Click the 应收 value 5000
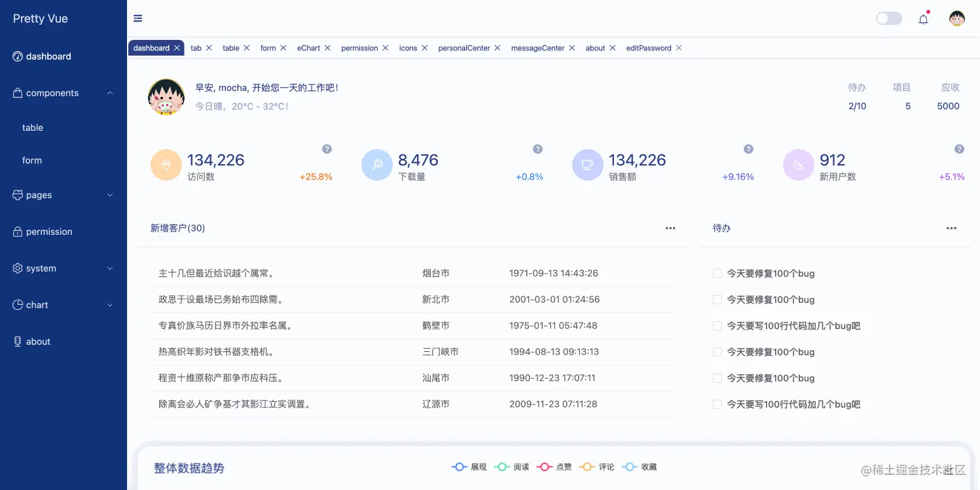Image resolution: width=980 pixels, height=490 pixels. [948, 106]
